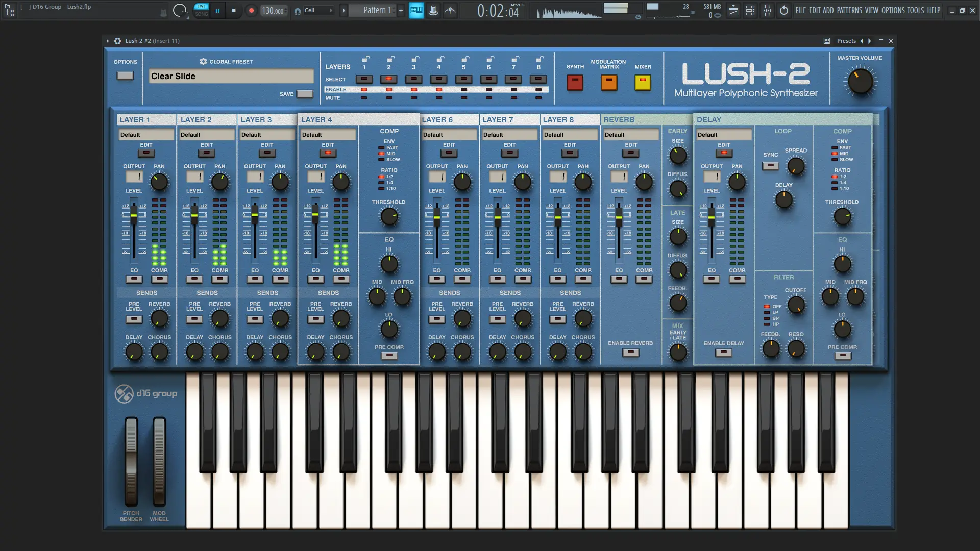Unlock layer 2 padlock icon
This screenshot has width=980, height=551.
pyautogui.click(x=390, y=59)
